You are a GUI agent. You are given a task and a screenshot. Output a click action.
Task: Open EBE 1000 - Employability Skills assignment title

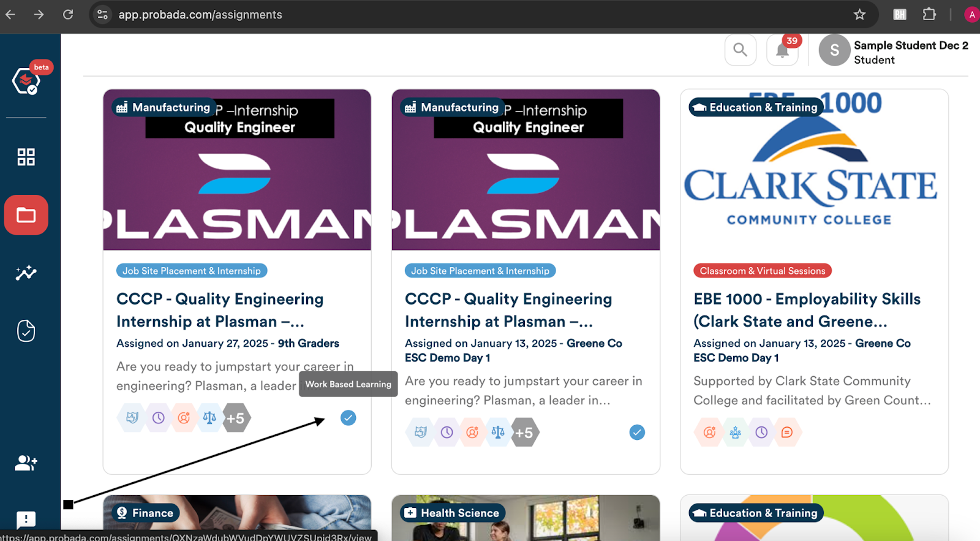(807, 310)
